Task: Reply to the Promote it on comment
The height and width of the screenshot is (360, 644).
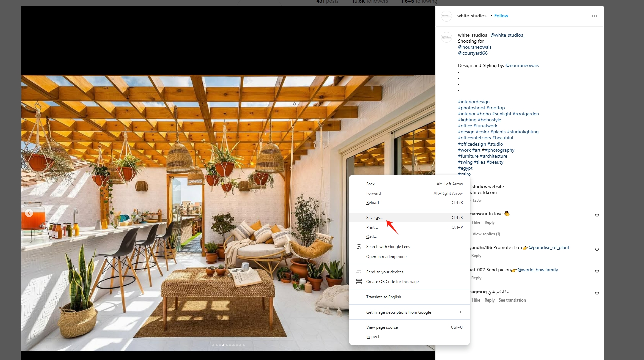Action: coord(476,256)
